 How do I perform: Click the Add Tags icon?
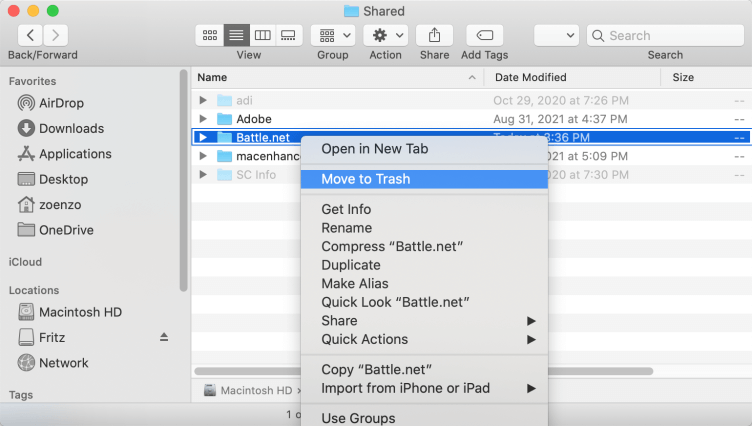click(484, 35)
